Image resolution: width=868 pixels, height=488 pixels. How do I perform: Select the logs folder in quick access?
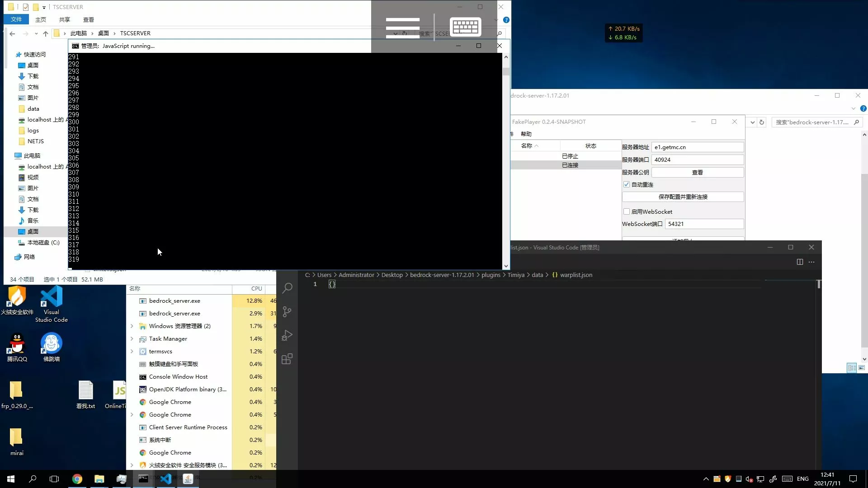point(33,131)
